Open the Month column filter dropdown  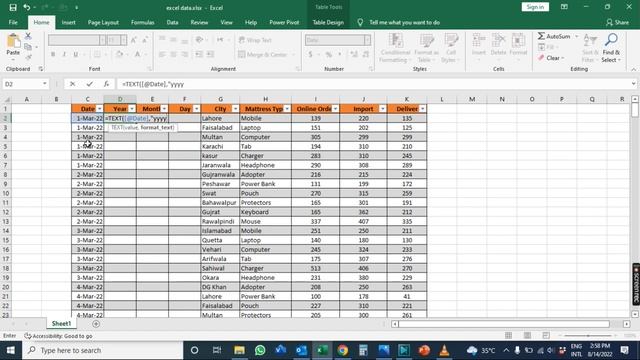point(164,109)
